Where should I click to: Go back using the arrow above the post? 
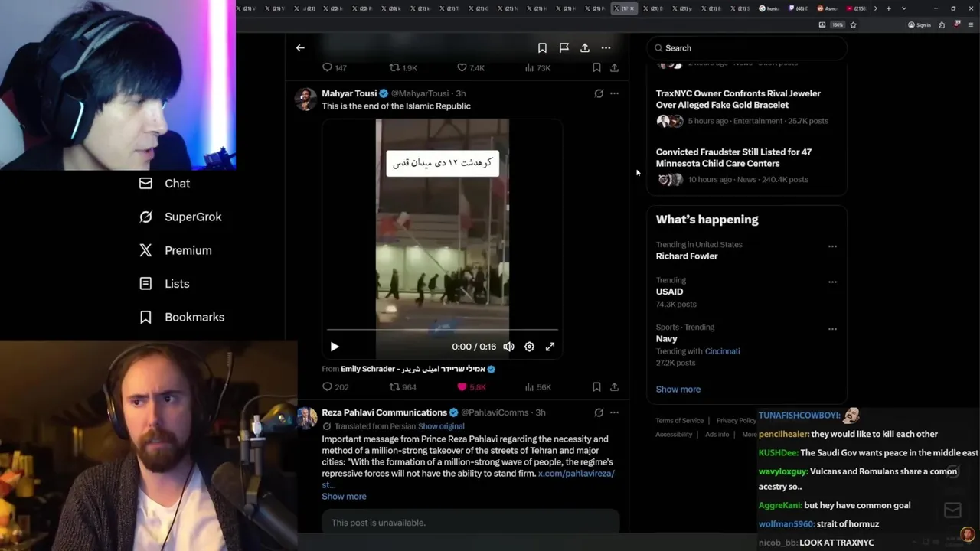click(x=300, y=47)
